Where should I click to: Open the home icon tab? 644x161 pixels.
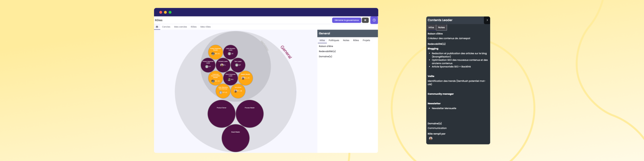pyautogui.click(x=157, y=27)
